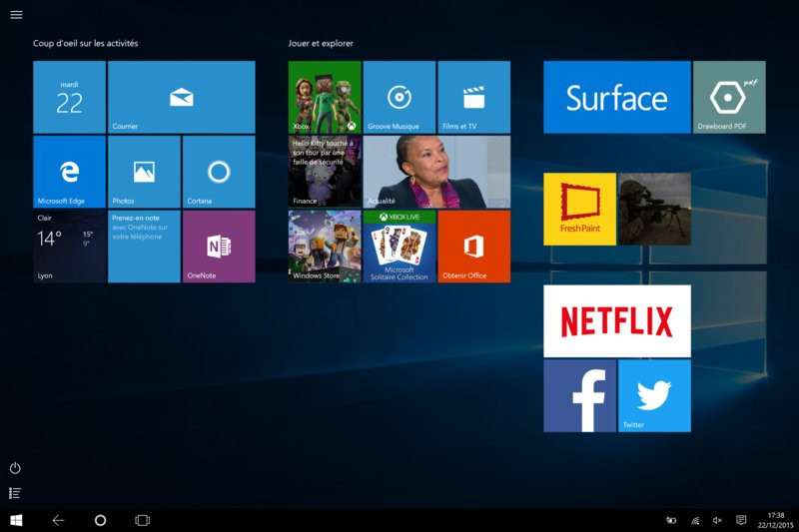Open Cortana search circle on taskbar
The image size is (799, 532).
[101, 520]
